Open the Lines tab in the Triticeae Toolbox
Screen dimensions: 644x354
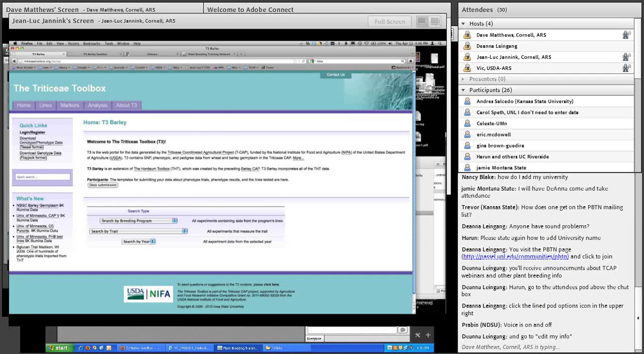(45, 105)
